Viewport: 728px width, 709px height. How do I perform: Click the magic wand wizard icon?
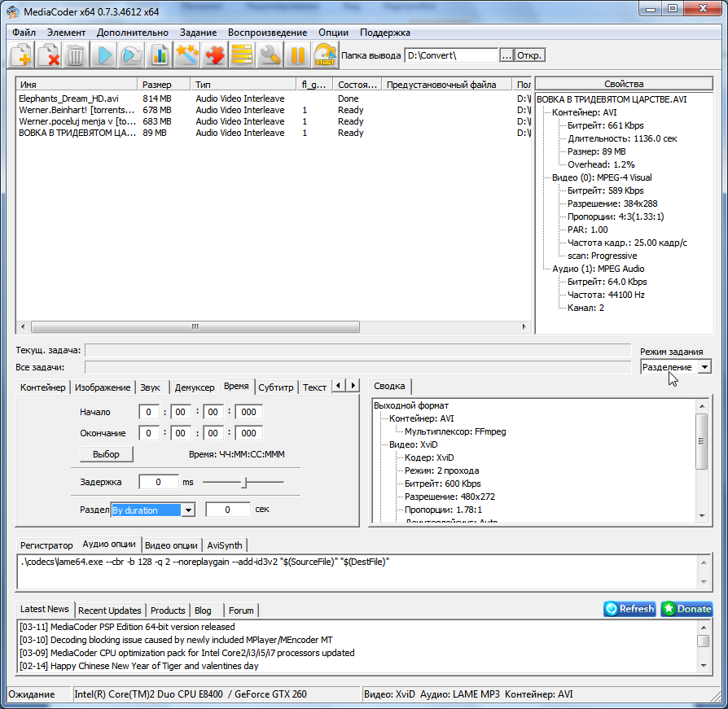(186, 55)
